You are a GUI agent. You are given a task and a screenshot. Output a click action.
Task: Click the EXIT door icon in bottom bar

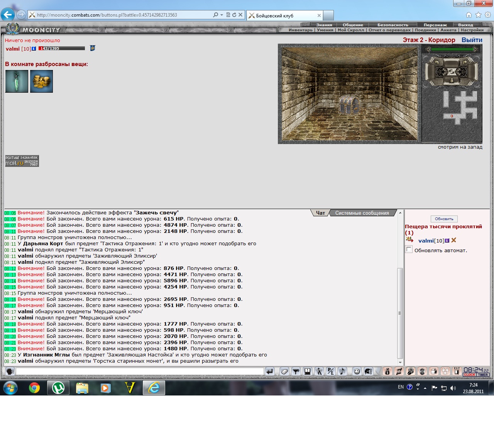click(457, 372)
